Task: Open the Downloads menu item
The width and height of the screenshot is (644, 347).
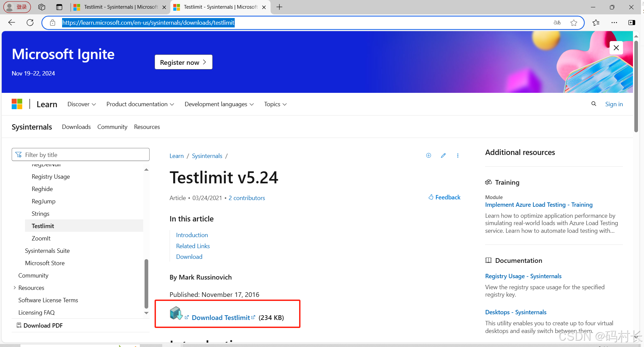Action: coord(76,127)
